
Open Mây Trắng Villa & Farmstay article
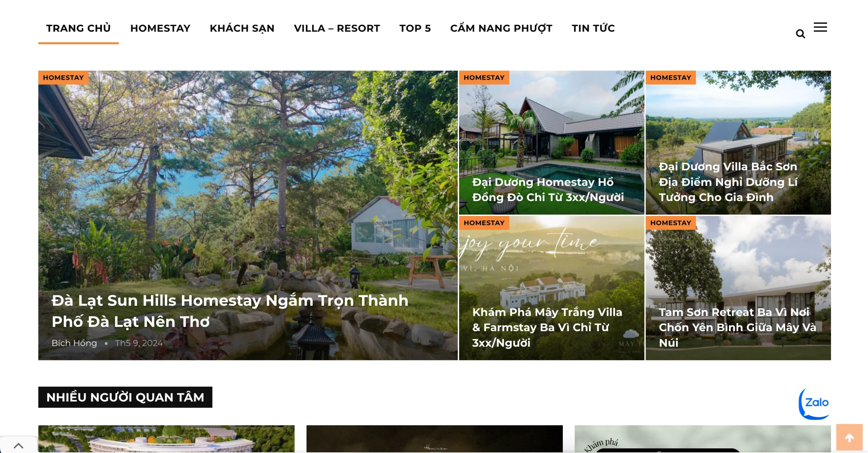click(x=547, y=327)
